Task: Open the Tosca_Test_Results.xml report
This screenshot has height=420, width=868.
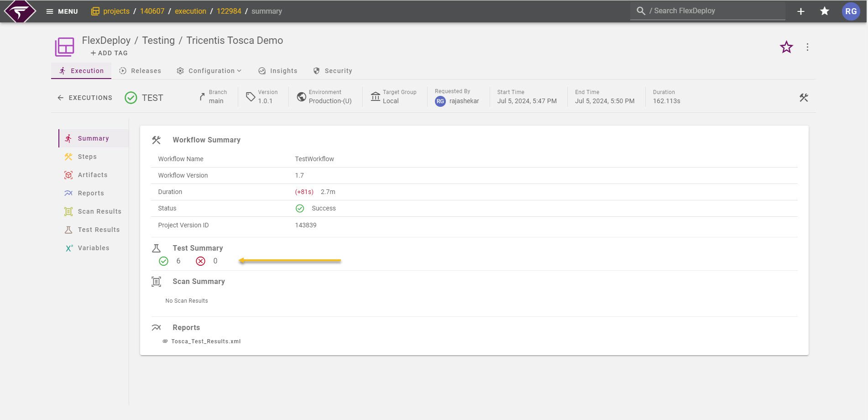Action: click(x=206, y=341)
